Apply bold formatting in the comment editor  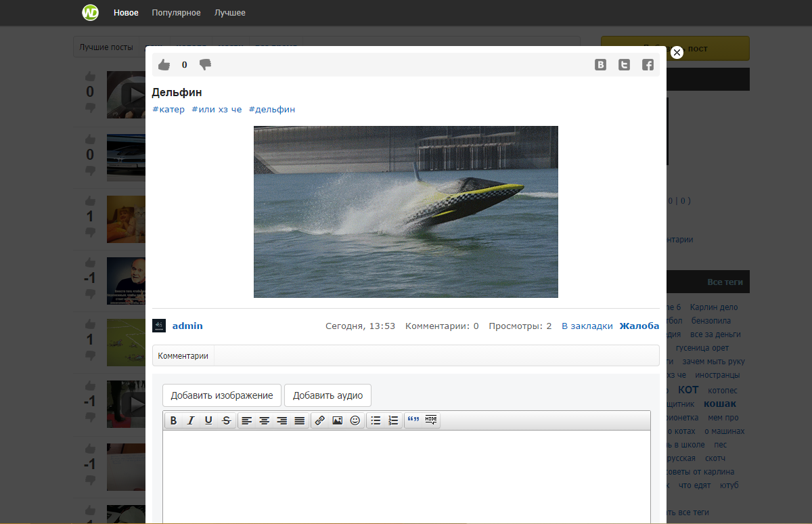173,420
